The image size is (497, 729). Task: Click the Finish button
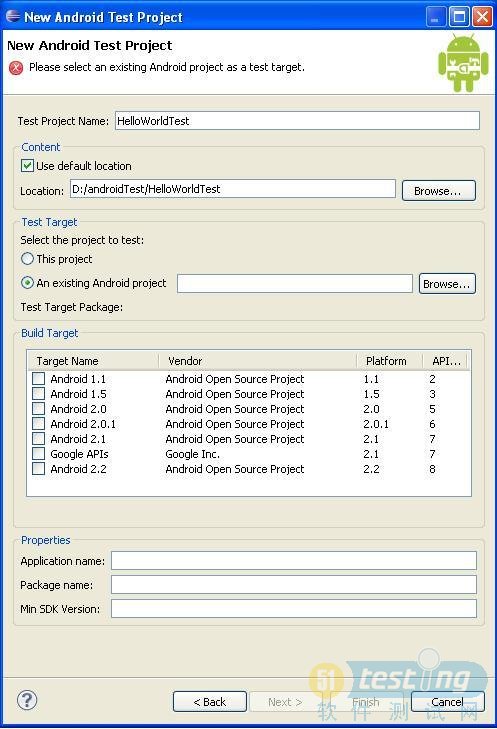(366, 702)
